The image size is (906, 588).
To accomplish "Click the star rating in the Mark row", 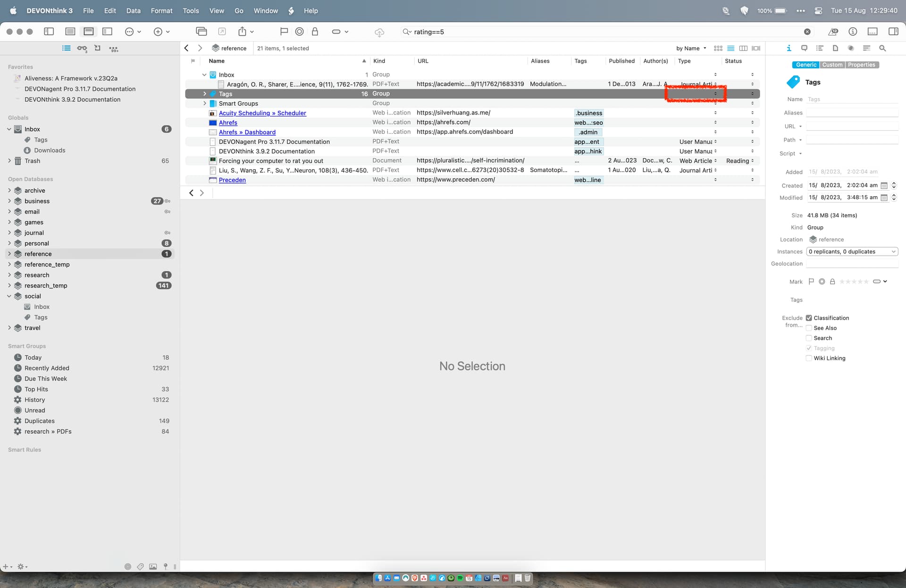I will [854, 282].
